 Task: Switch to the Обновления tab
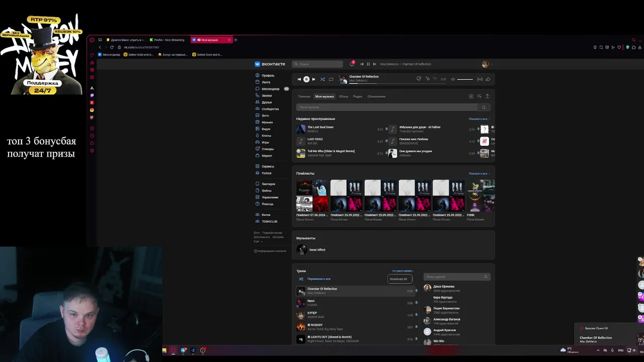(x=376, y=96)
